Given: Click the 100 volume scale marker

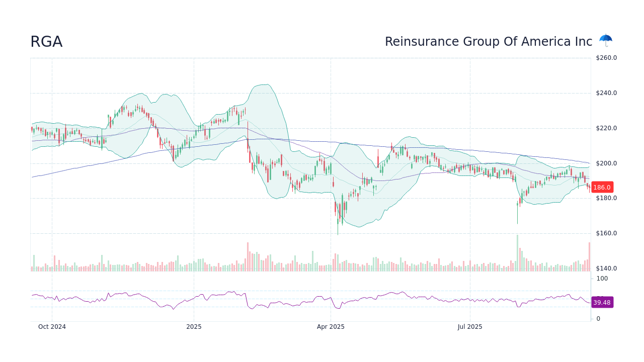Looking at the screenshot, I should click(x=602, y=279).
